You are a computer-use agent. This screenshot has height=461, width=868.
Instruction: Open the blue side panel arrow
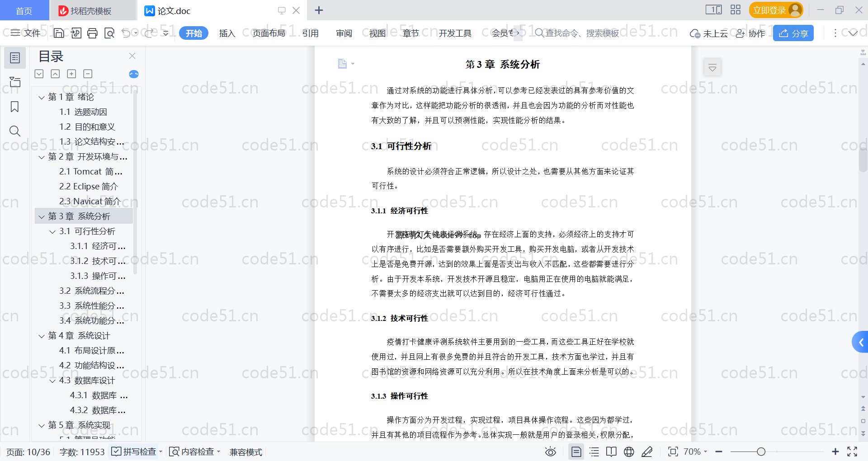coord(860,343)
